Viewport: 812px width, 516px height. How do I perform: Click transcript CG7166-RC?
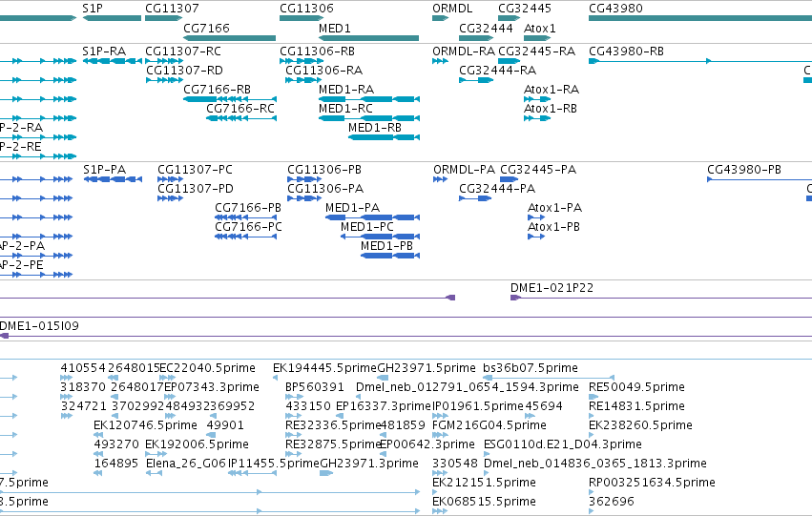240,118
